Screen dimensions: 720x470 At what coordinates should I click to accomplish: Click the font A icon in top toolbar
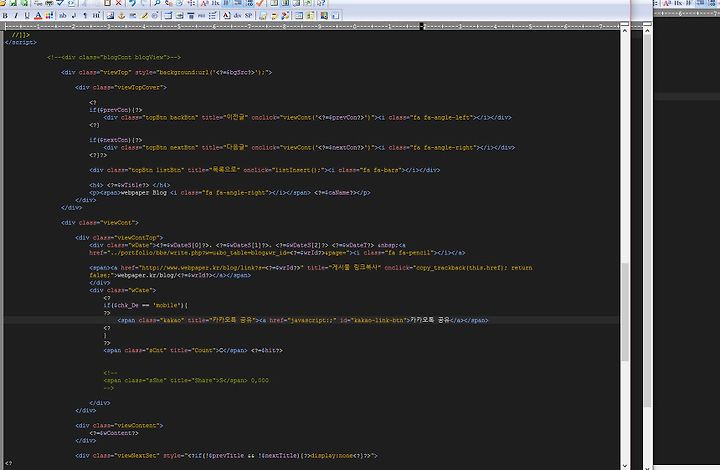204,3
